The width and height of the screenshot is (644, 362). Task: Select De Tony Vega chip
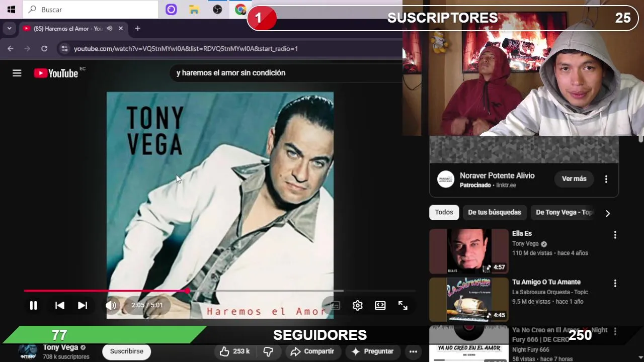[564, 212]
